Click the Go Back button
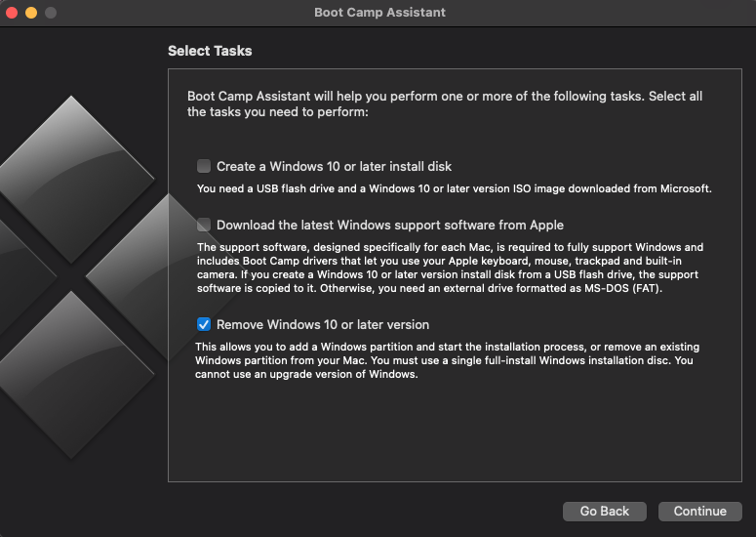756x537 pixels. tap(605, 511)
